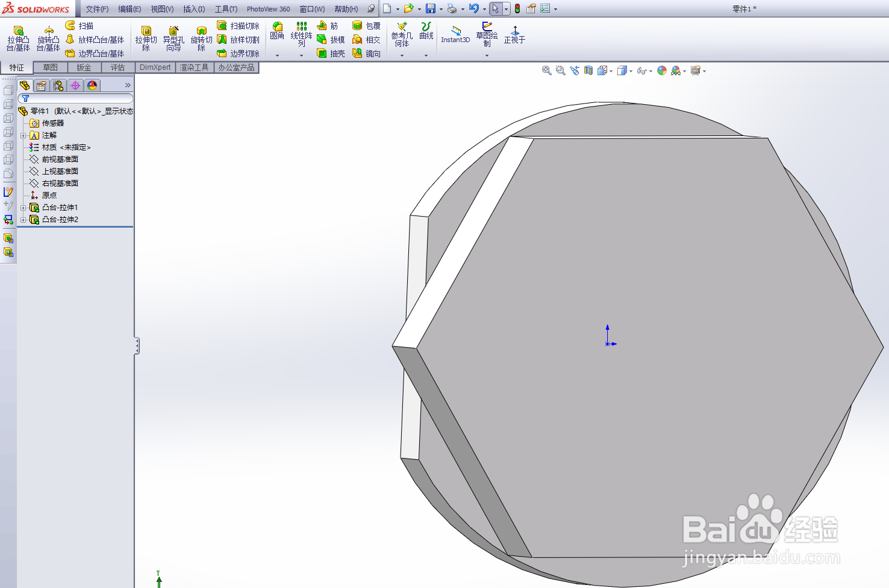
Task: Click the Rebuild traffic light icon
Action: point(517,8)
